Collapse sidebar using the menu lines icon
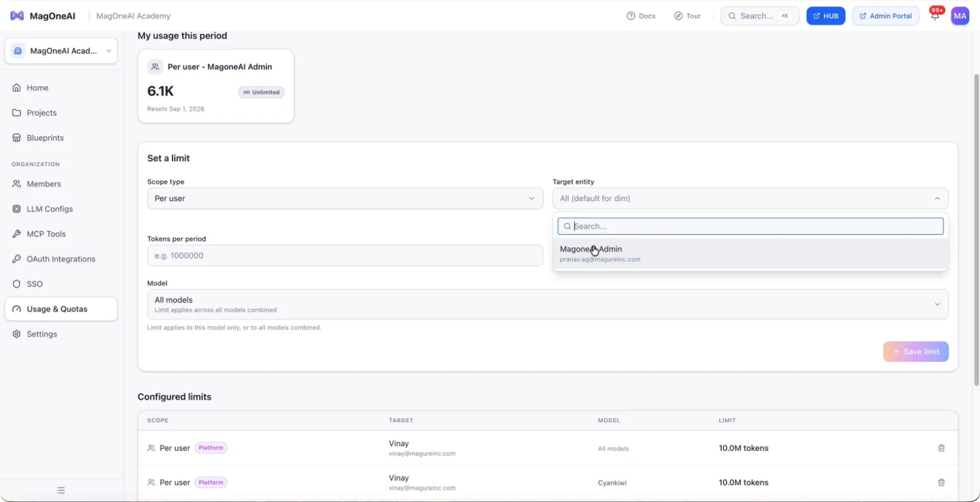This screenshot has height=502, width=980. point(61,490)
